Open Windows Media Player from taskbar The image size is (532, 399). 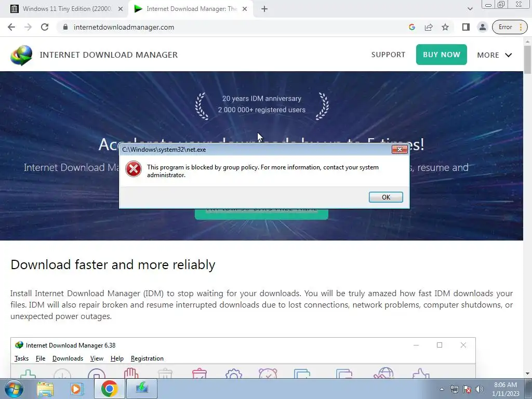point(77,389)
